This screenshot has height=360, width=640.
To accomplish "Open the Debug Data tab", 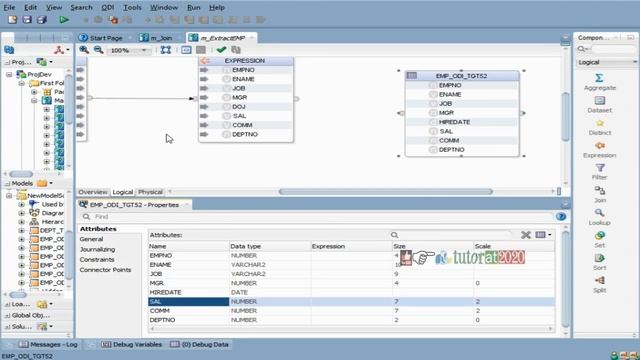I will (199, 344).
